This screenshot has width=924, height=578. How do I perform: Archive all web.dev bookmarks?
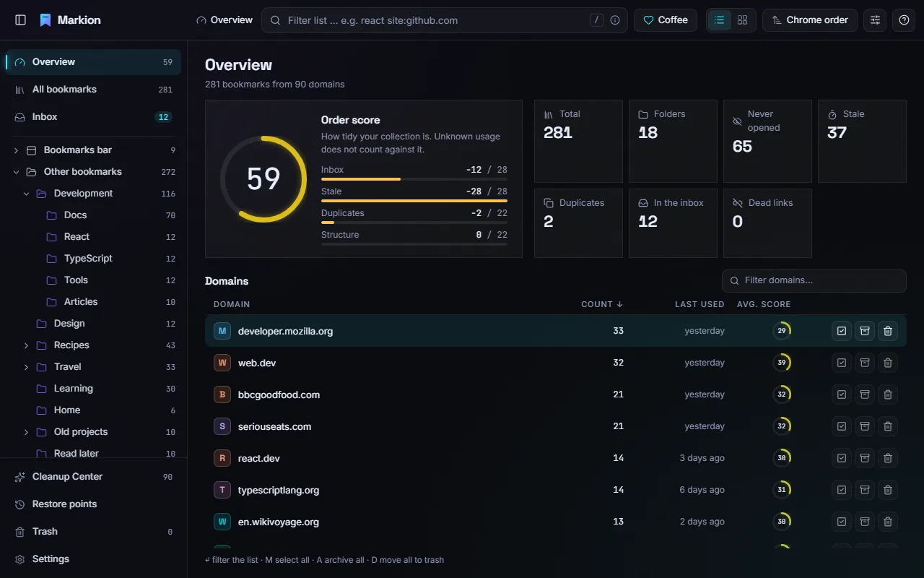click(865, 363)
